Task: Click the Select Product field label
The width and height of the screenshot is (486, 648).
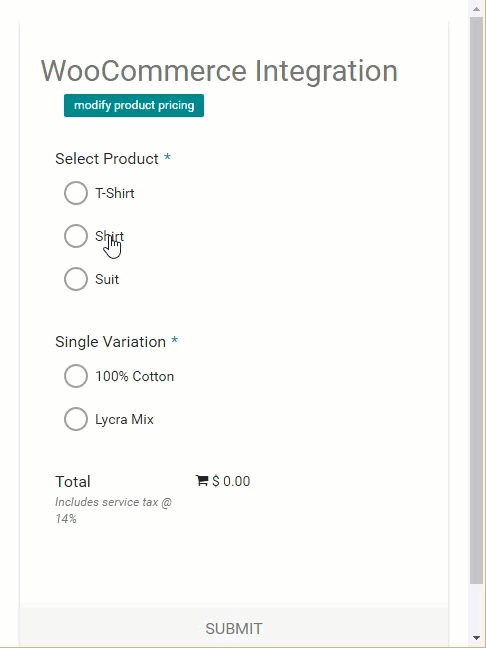Action: pos(107,159)
